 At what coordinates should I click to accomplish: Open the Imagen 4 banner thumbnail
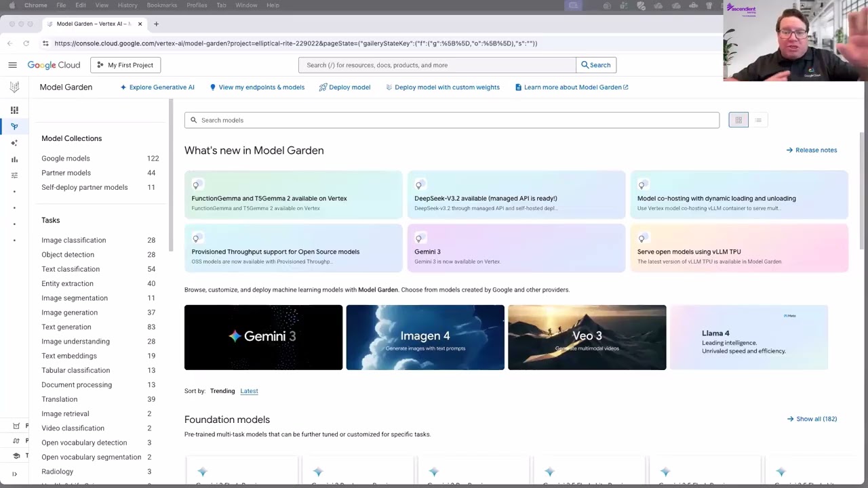pyautogui.click(x=425, y=338)
